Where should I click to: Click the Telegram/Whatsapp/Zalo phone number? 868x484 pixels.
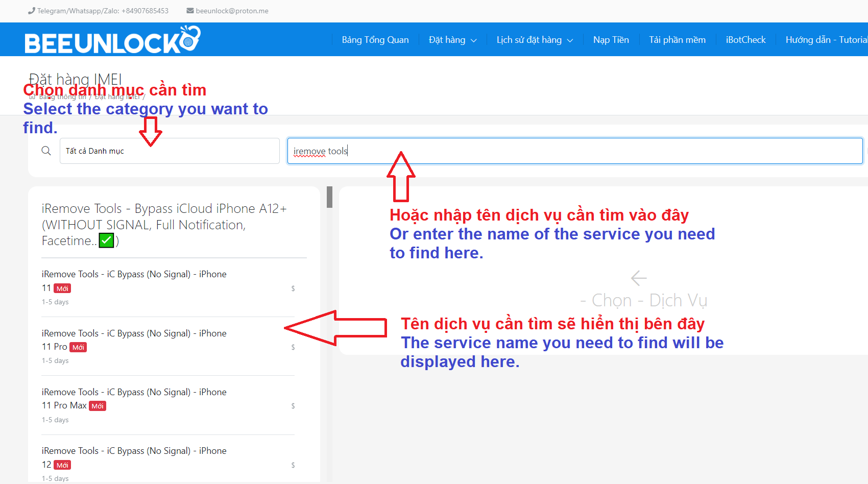tap(103, 11)
